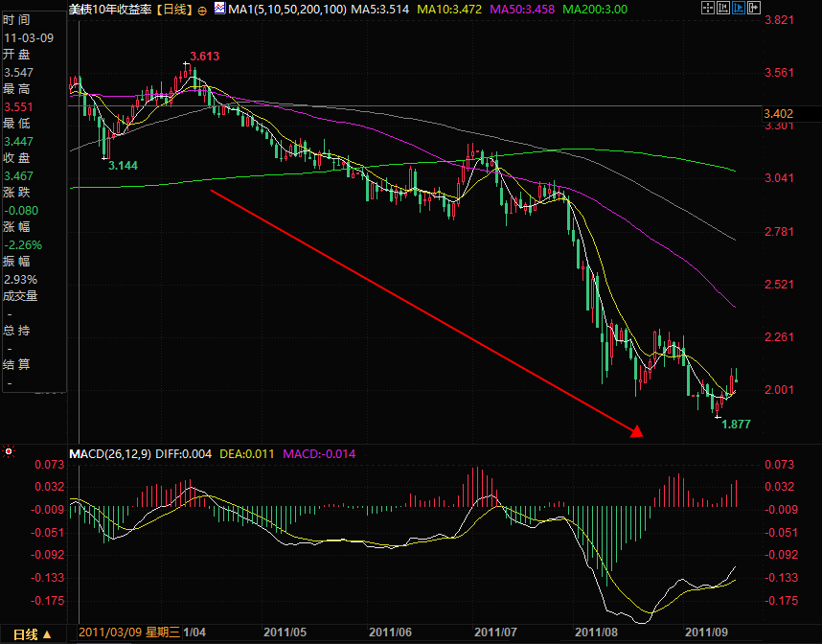Click the 总持 label
822x644 pixels.
point(17,331)
